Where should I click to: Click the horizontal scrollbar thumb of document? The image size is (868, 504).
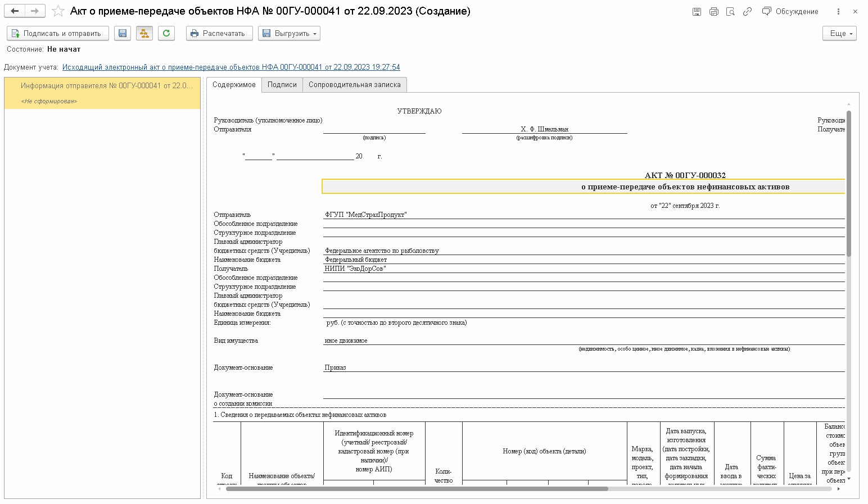[417, 489]
